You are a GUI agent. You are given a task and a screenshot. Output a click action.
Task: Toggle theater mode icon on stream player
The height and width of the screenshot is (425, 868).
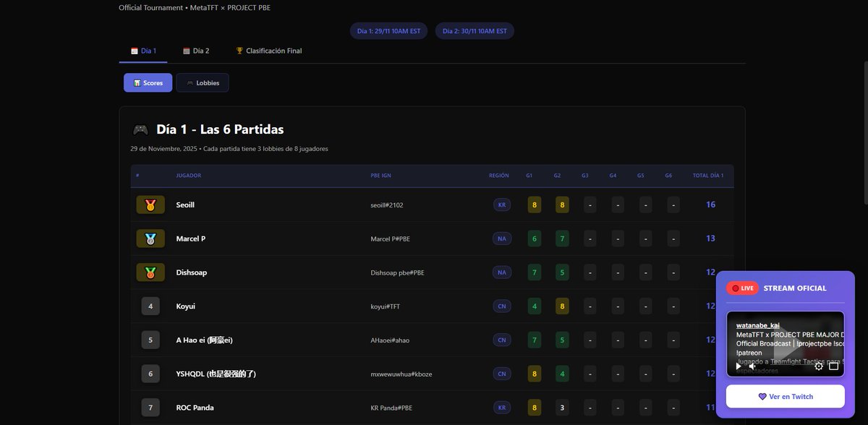coord(833,366)
